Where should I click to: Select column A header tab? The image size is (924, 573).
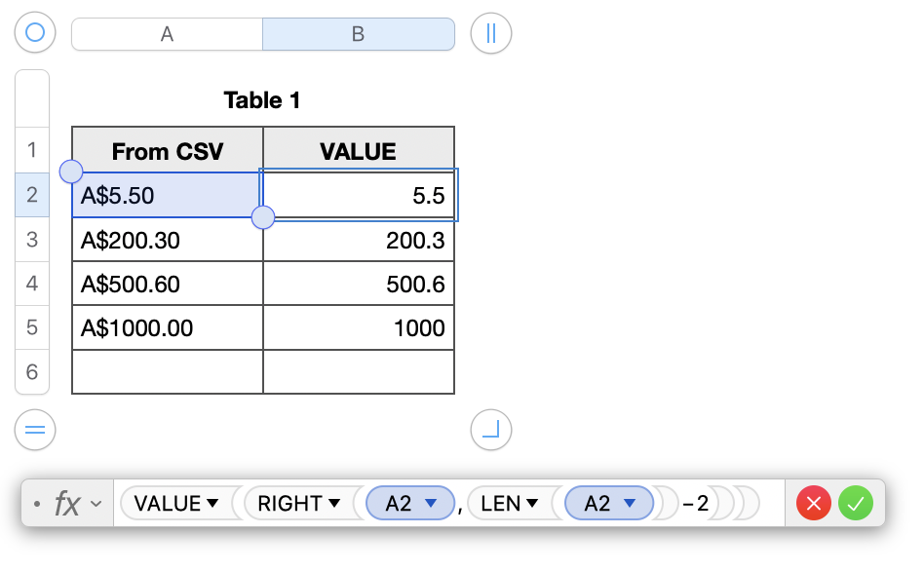(x=167, y=33)
